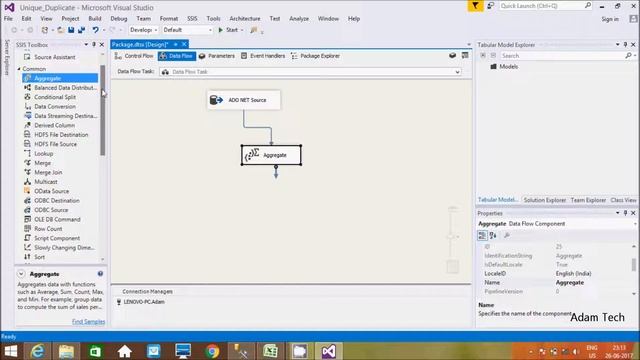Open Properties panel window position dropdown
The width and height of the screenshot is (640, 360).
pos(618,213)
